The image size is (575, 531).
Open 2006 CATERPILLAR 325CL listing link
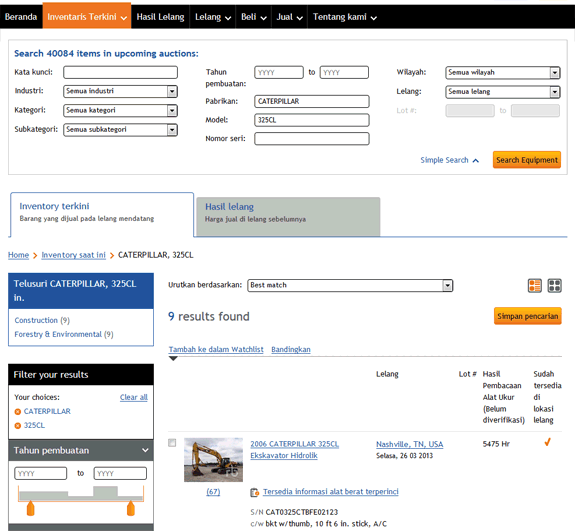click(294, 444)
